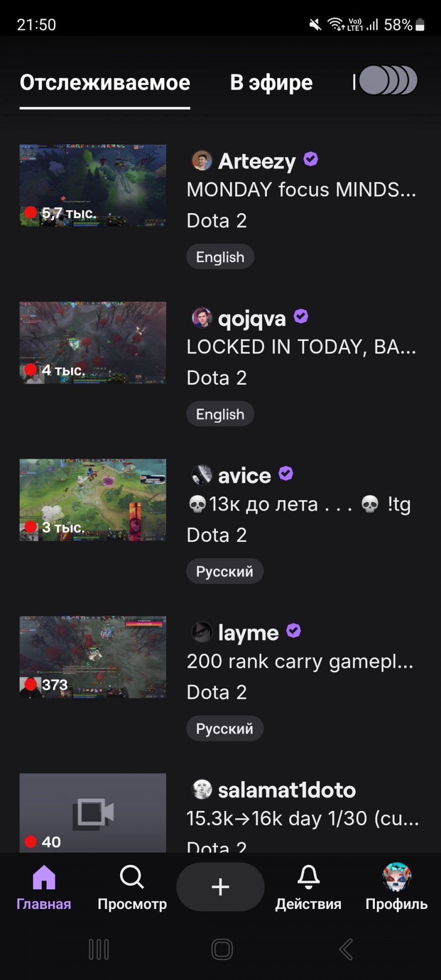Switch to the В эфире tab
The width and height of the screenshot is (441, 980).
coord(271,82)
